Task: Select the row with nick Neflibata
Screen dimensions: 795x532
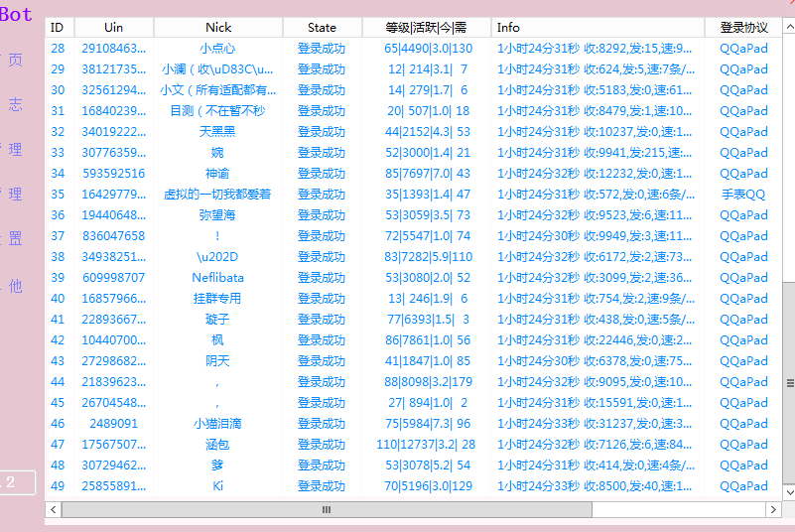Action: click(217, 278)
